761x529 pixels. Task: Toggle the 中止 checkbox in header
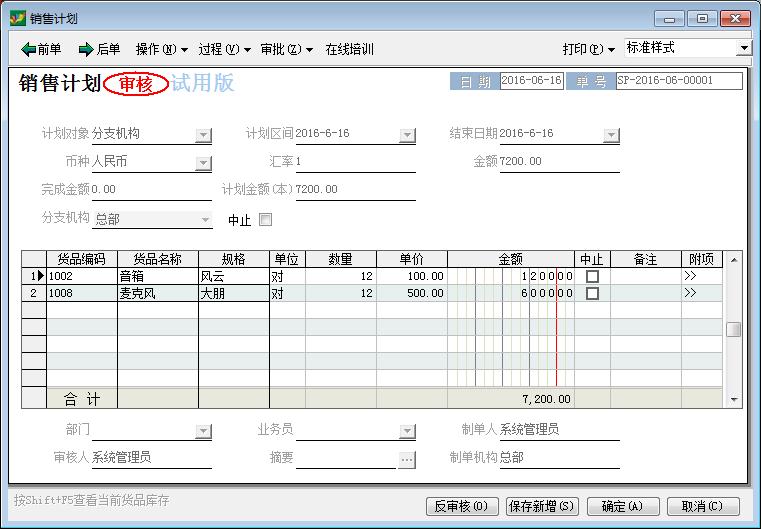click(265, 219)
